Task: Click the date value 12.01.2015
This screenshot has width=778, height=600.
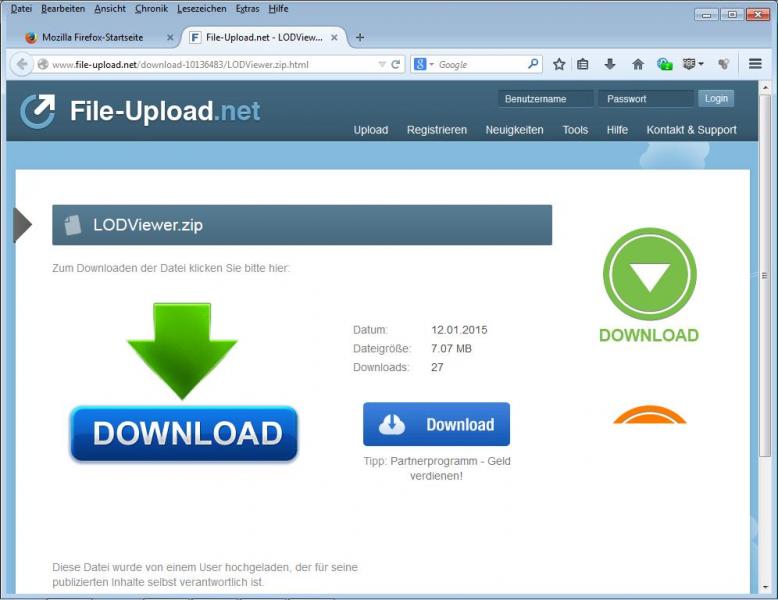Action: [x=459, y=330]
